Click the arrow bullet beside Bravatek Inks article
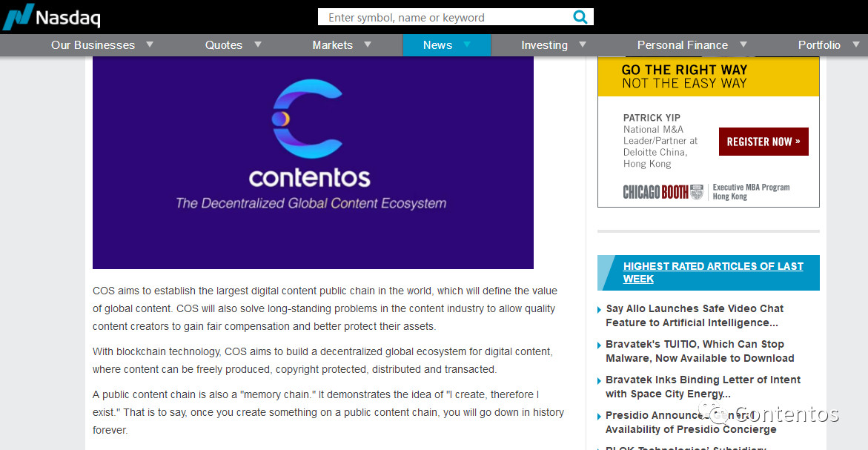 600,380
